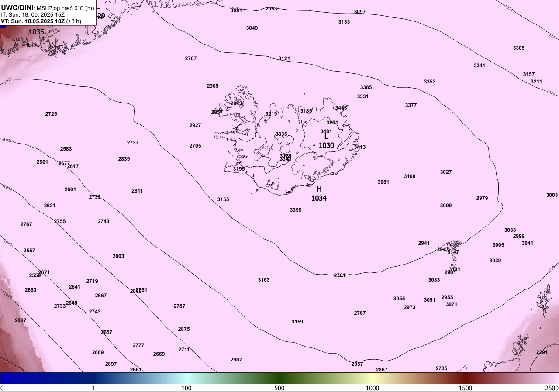Viewport: 559px width, 392px height.
Task: Click the high pressure marker H 1034
Action: [319, 193]
